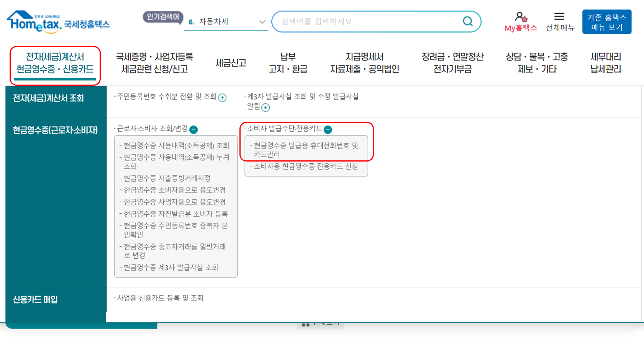Viewport: 644px width, 351px height.
Task: Collapse 근로자·소비자 조회/변경 with minus toggle
Action: tap(194, 130)
